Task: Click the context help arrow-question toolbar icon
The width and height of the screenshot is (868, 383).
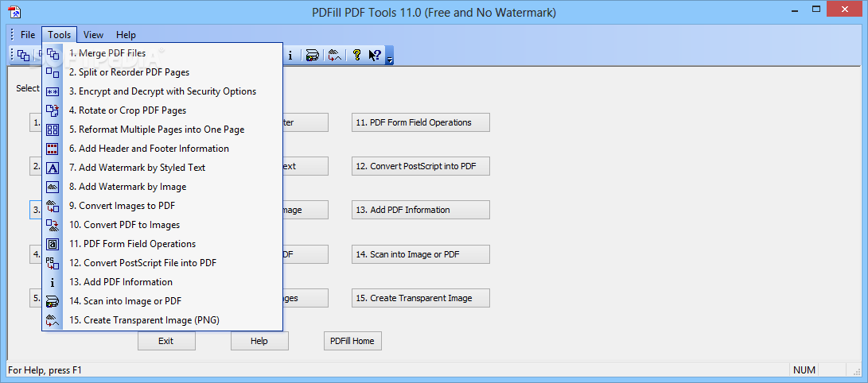Action: point(375,55)
